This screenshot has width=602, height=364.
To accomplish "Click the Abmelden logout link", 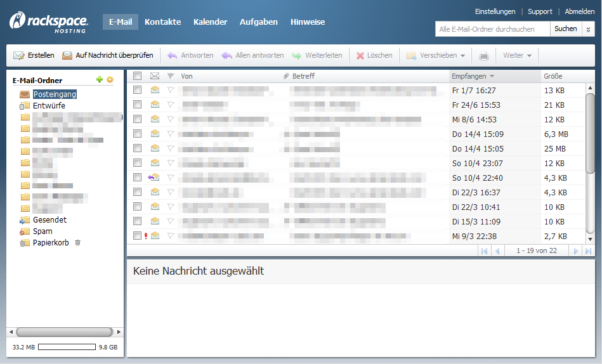I will tap(579, 11).
